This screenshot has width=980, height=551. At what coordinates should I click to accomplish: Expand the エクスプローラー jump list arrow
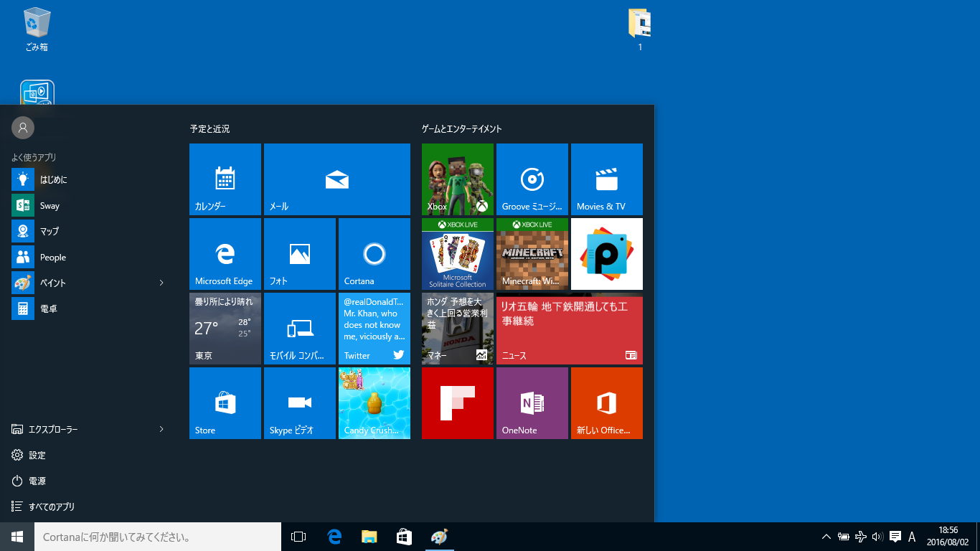[161, 429]
